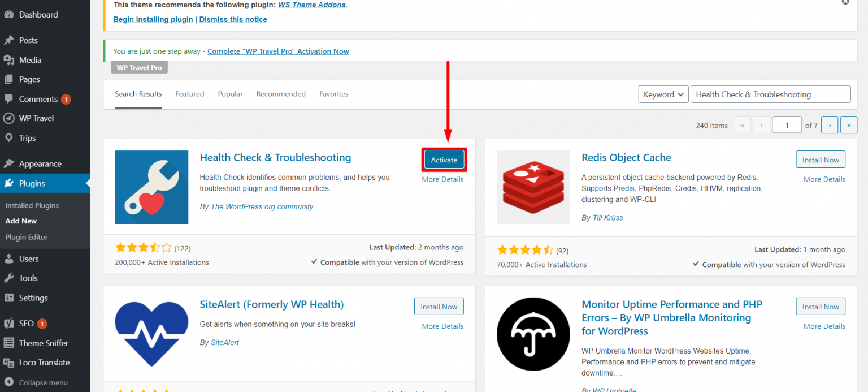
Task: Click the Settings sliders icon
Action: (8, 298)
